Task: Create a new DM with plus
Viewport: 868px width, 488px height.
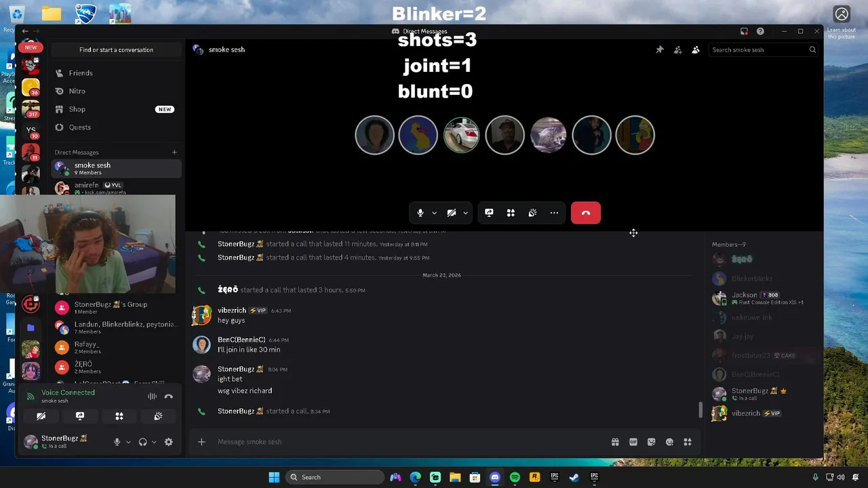Action: (174, 152)
